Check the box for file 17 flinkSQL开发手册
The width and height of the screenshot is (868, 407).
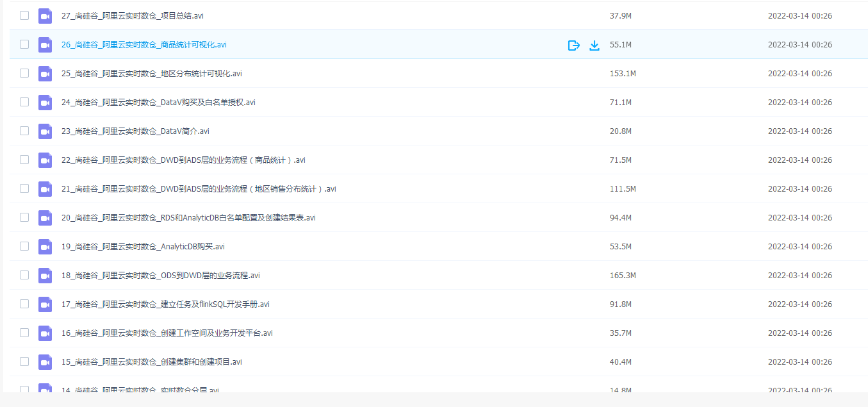tap(24, 304)
